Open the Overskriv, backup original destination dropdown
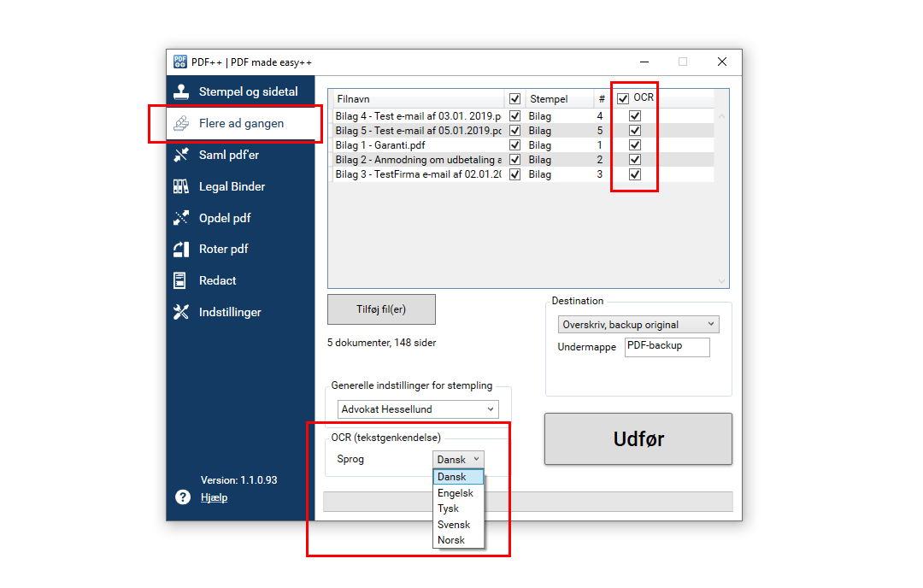 (x=638, y=325)
